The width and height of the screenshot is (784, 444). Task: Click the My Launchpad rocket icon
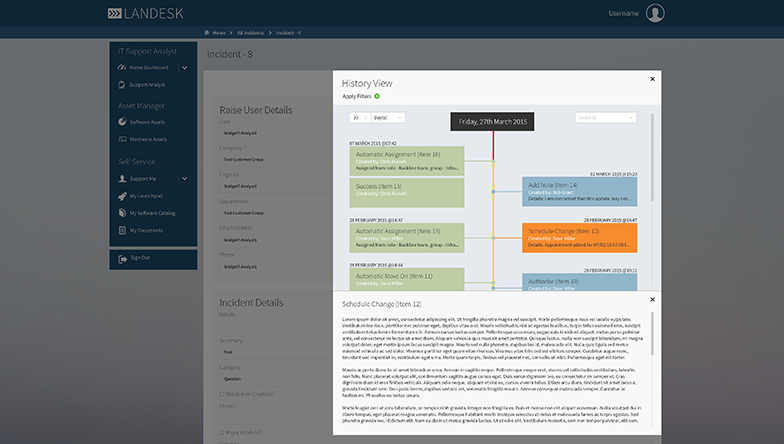(x=120, y=195)
